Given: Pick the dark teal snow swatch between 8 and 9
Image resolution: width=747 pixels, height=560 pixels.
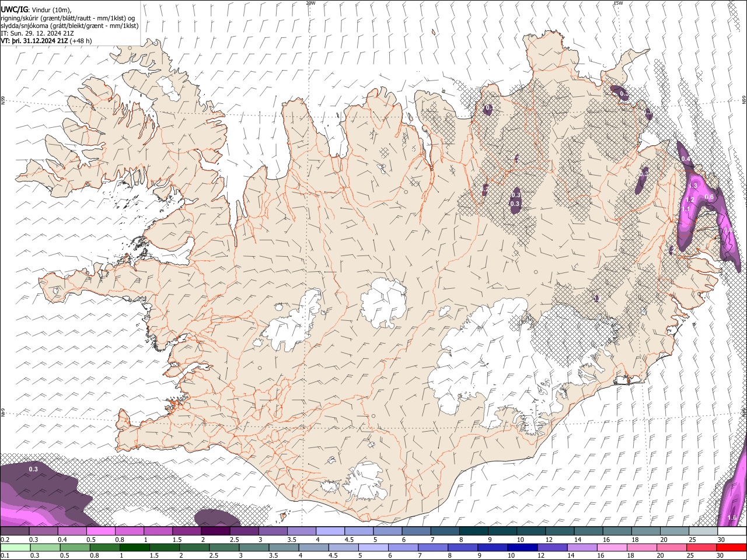Looking at the screenshot, I should [474, 531].
